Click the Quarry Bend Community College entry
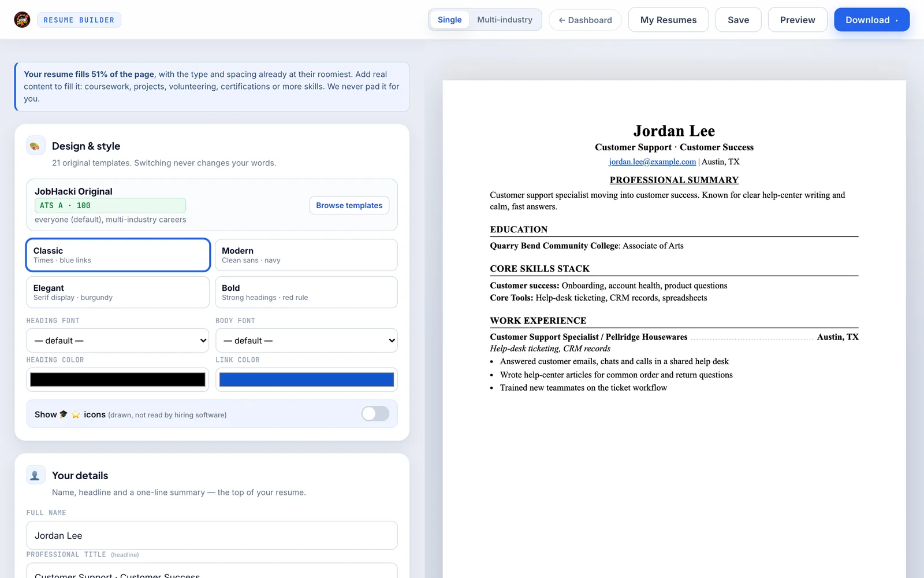Viewport: 924px width, 578px height. [587, 246]
